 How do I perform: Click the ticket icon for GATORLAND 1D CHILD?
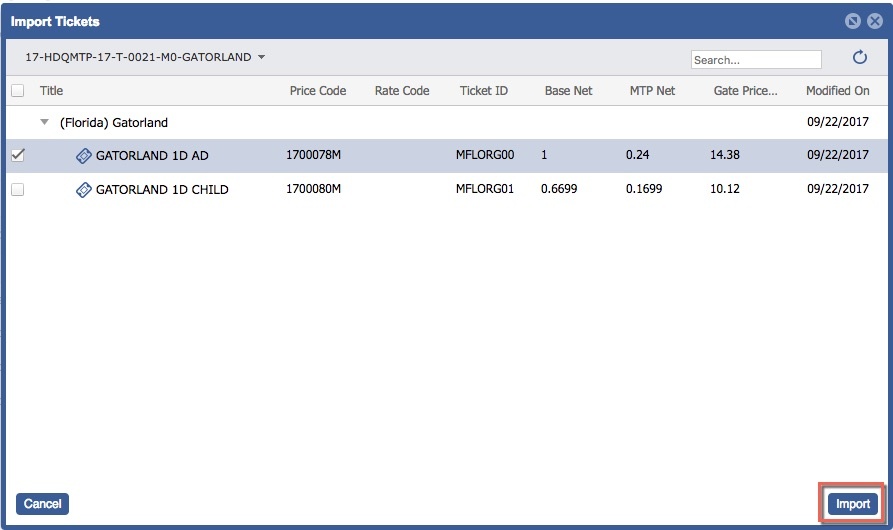pyautogui.click(x=84, y=190)
